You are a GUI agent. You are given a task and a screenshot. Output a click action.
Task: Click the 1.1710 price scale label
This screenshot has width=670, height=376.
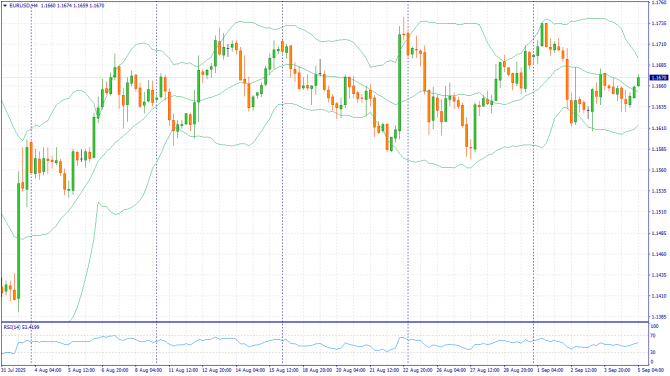click(x=658, y=44)
